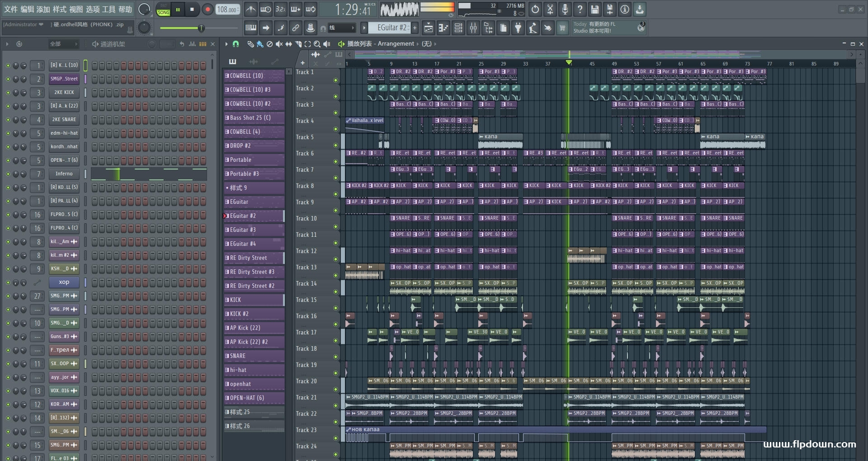868x461 pixels.
Task: Click the one-click audio recording microphone
Action: coord(565,9)
